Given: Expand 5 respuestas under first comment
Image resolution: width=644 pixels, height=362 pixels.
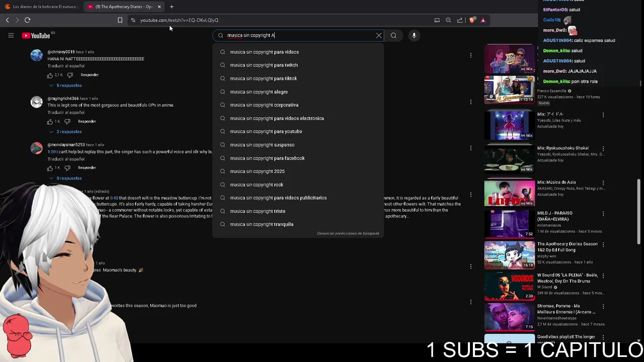Looking at the screenshot, I should click(65, 85).
